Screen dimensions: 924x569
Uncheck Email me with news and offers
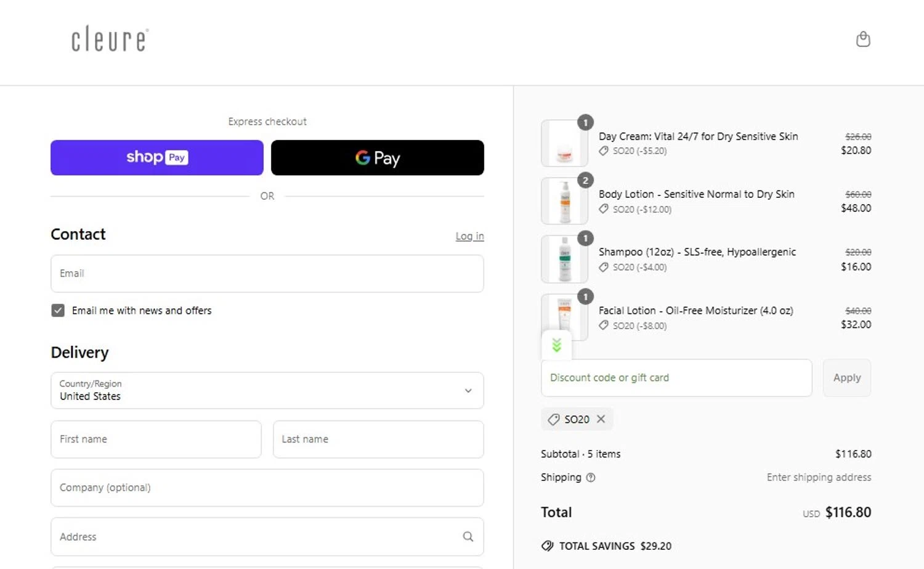(58, 311)
